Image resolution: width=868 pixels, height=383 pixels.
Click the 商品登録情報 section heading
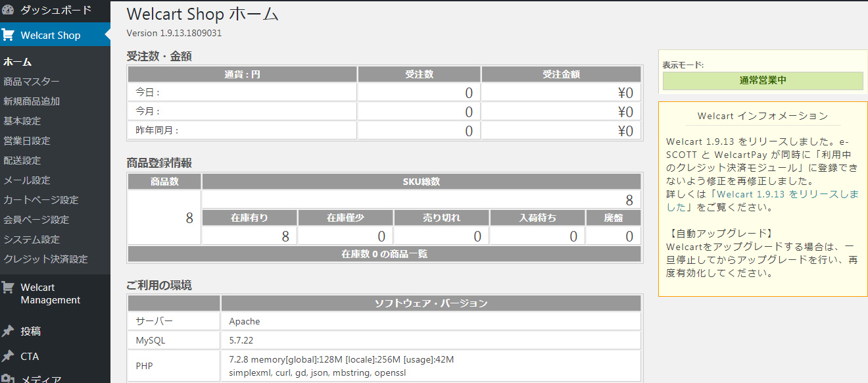tap(159, 163)
